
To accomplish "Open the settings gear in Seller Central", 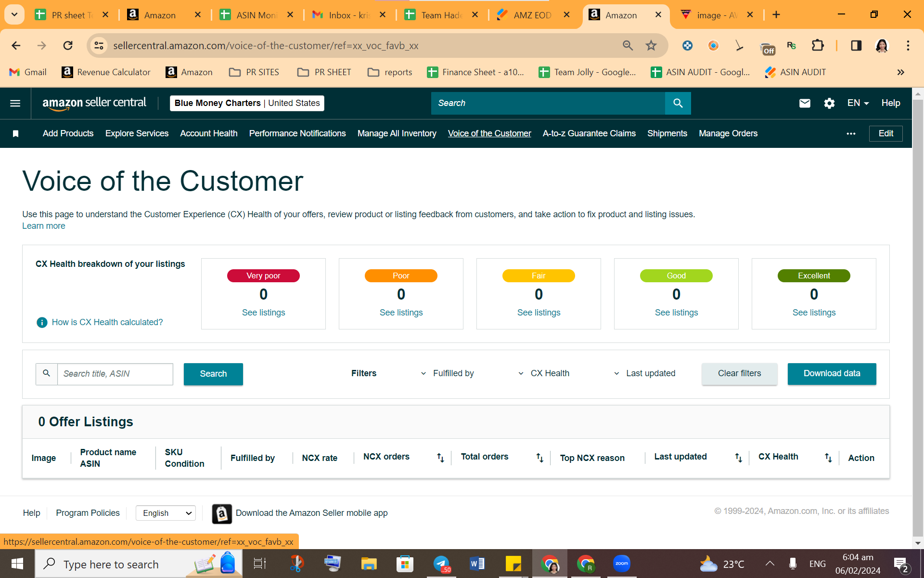I will [829, 103].
